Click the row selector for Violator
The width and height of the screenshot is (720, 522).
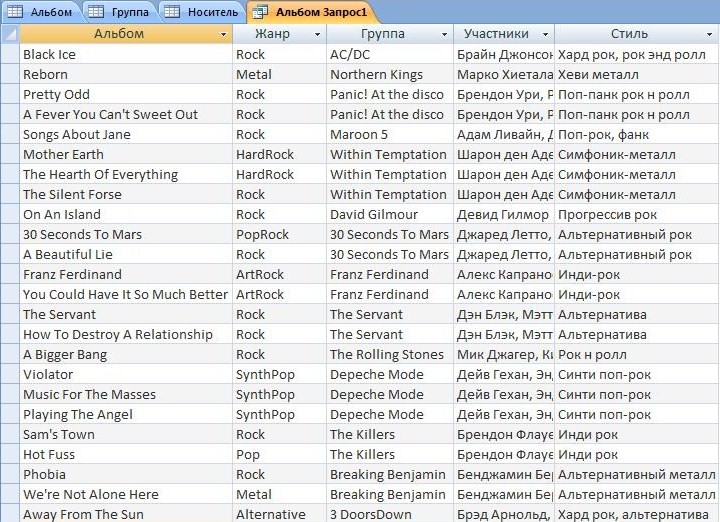coord(10,374)
